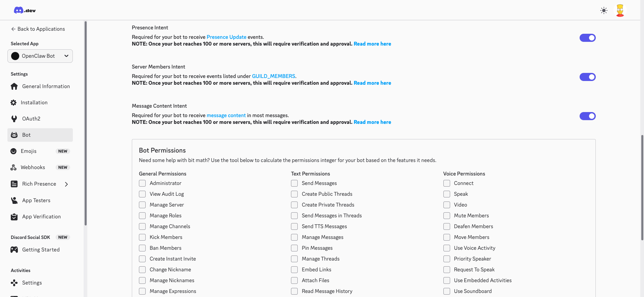This screenshot has width=644, height=297.
Task: Go Back to Applications
Action: [38, 29]
